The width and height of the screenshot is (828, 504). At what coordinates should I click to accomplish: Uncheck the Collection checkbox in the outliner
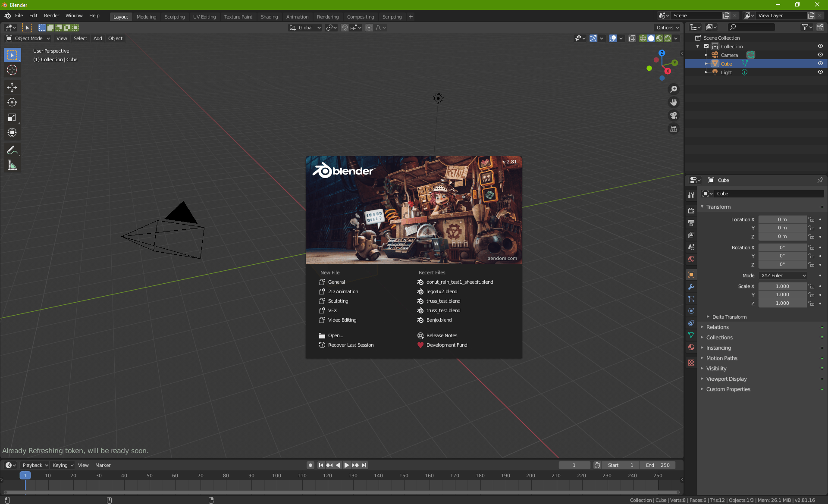point(706,46)
